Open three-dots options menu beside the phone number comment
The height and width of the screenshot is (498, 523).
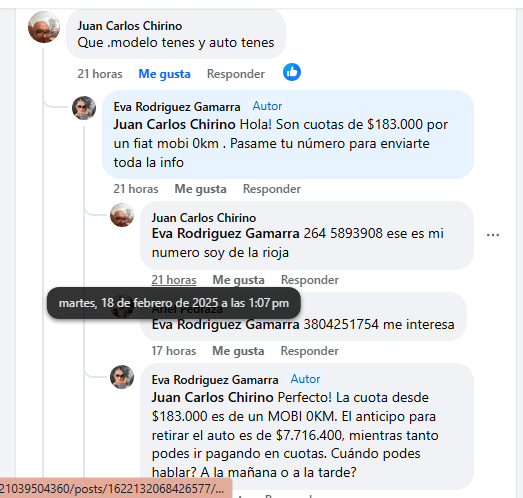[493, 235]
